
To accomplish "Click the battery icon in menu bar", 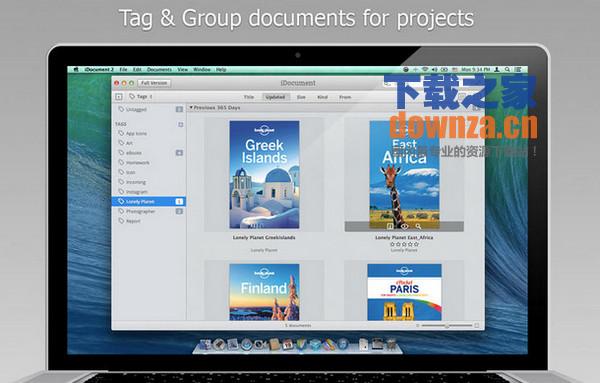I will tap(444, 70).
